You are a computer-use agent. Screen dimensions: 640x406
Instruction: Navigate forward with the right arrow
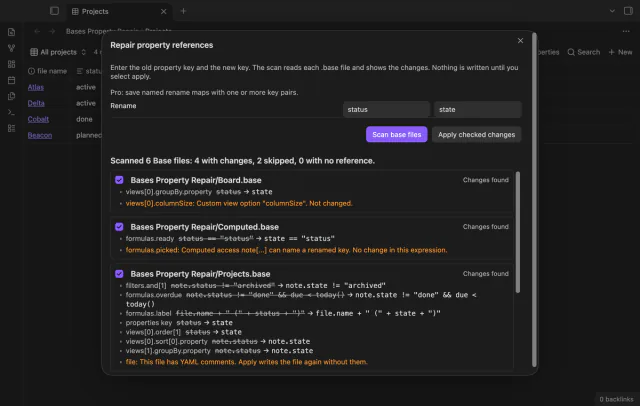[52, 31]
